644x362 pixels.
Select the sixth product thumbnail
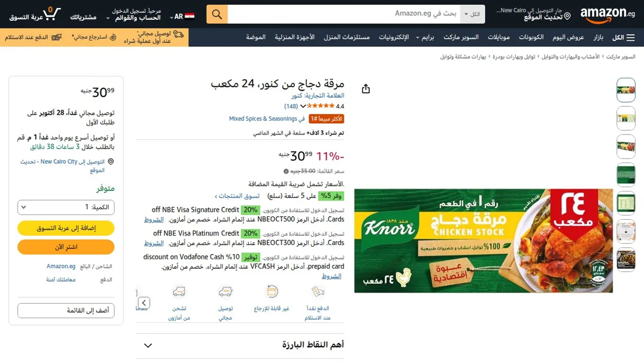626,232
